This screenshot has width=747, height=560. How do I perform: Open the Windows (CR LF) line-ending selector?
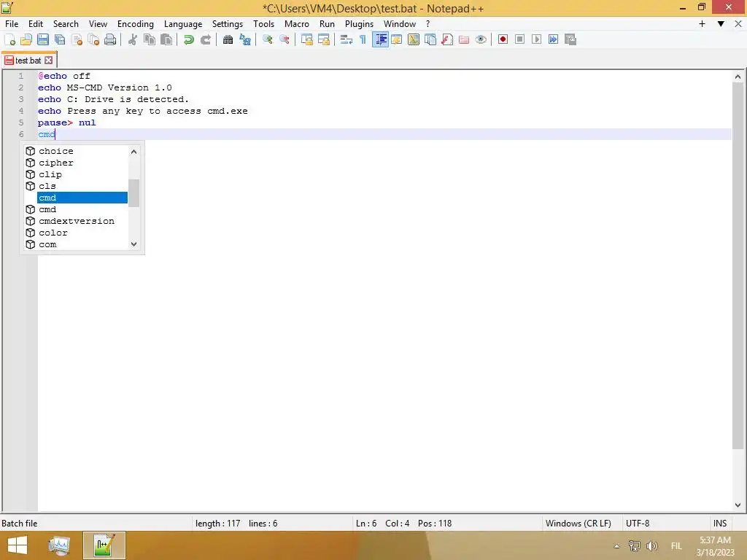578,523
